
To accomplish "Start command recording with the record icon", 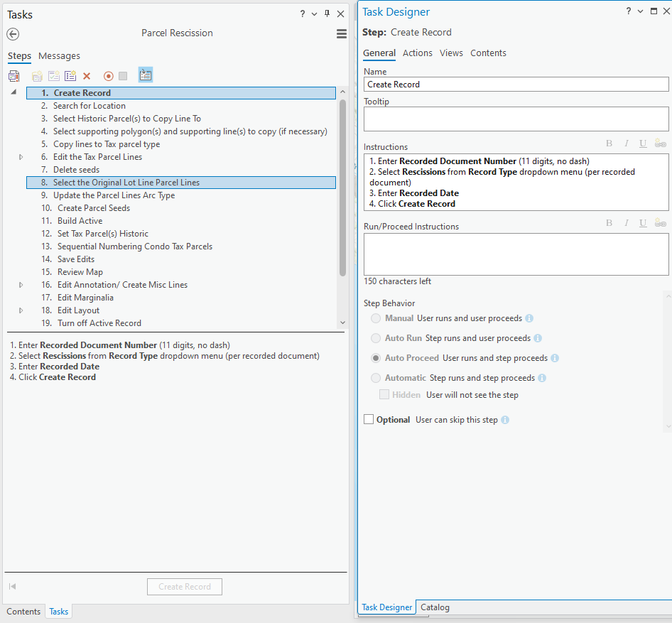I will click(108, 75).
